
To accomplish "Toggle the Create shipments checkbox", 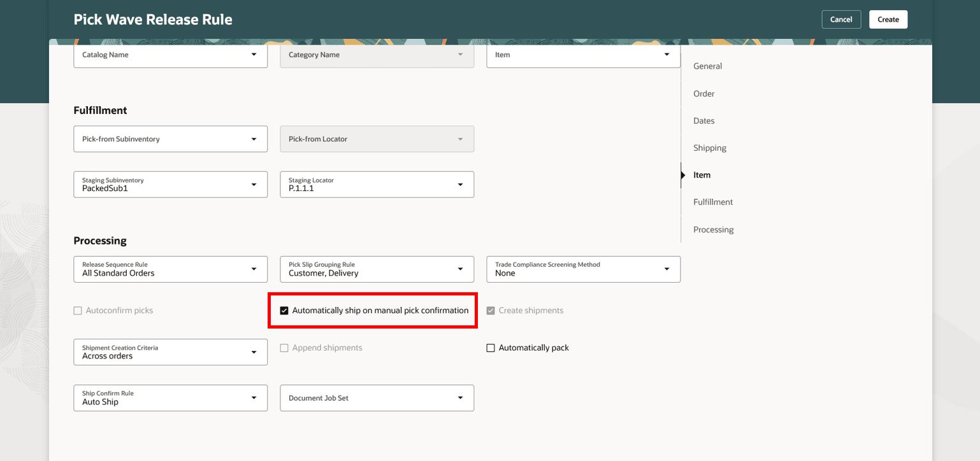I will pos(491,311).
